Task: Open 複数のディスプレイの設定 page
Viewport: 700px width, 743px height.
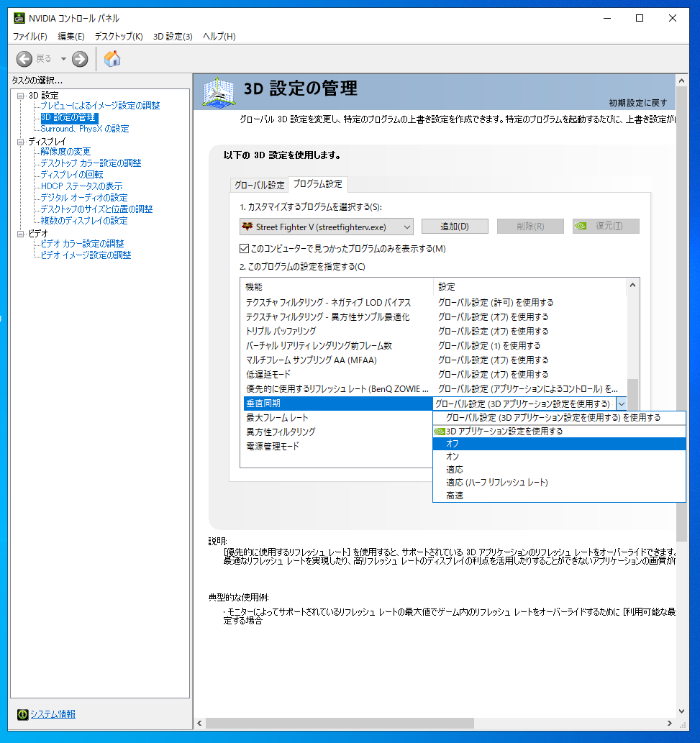Action: (84, 220)
